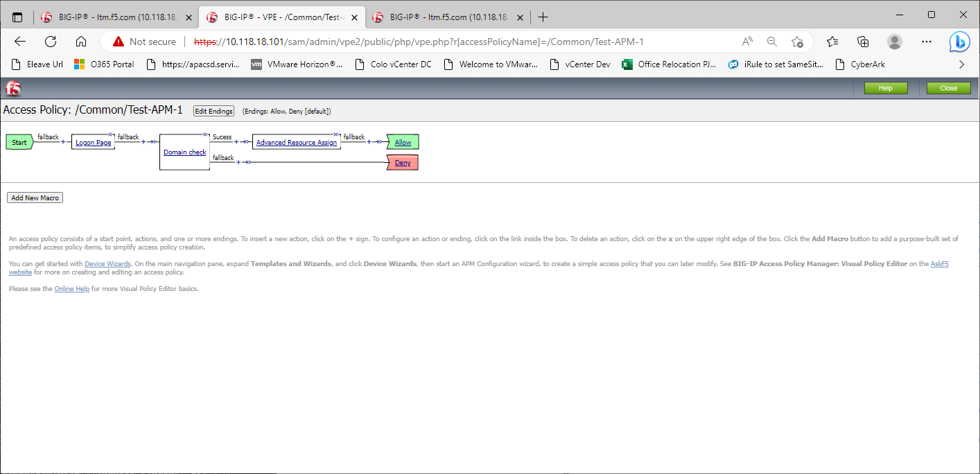Open the Favorites list
The width and height of the screenshot is (980, 474).
[x=832, y=42]
